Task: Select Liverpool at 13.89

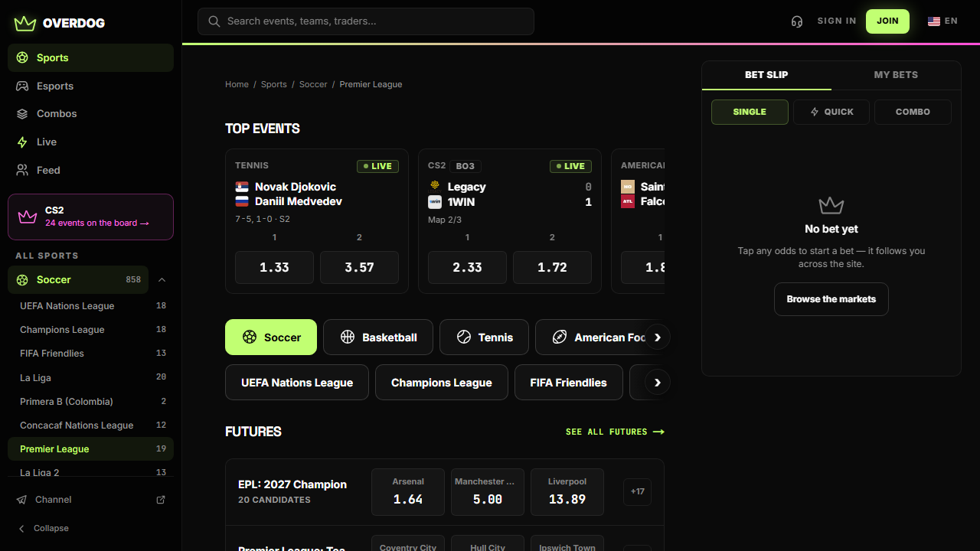Action: coord(567,492)
